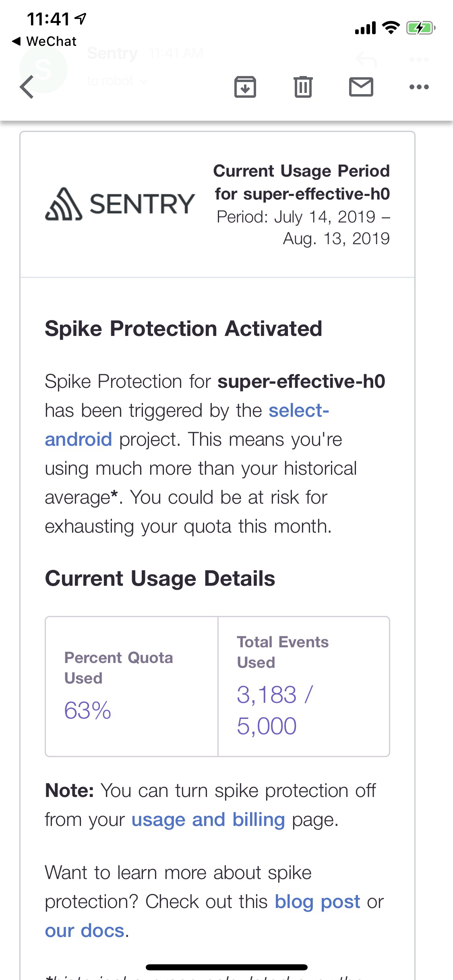Return to WeChat via the back label
The width and height of the screenshot is (453, 980).
(44, 41)
